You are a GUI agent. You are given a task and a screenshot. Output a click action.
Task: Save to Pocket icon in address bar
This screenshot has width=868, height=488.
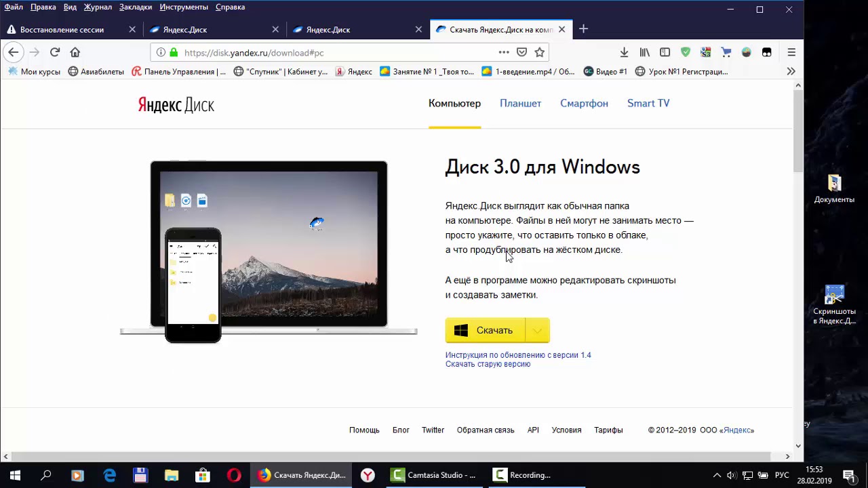(x=521, y=52)
